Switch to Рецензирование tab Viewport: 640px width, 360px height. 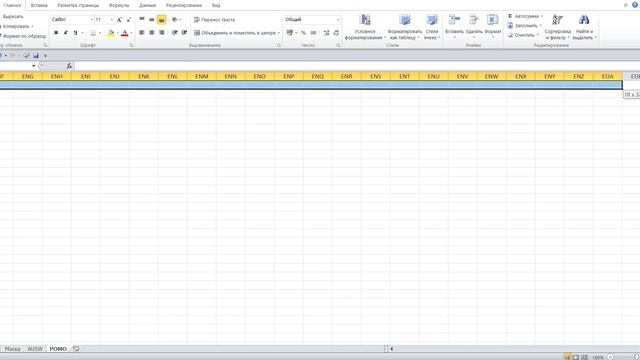184,5
